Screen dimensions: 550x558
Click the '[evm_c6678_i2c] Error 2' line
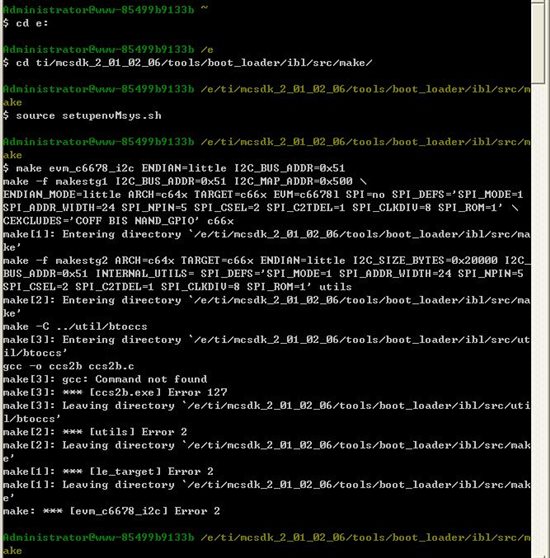pos(144,511)
